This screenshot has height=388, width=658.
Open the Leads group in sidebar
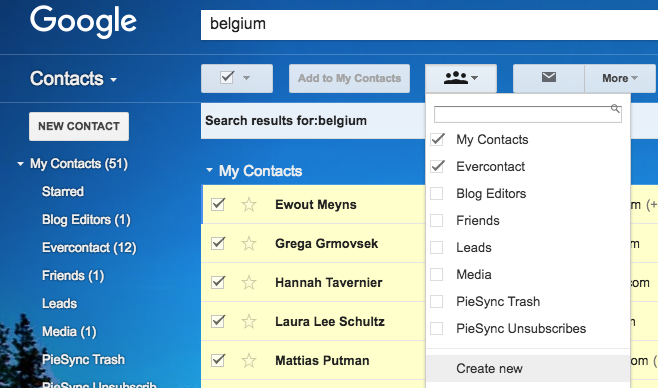[59, 303]
